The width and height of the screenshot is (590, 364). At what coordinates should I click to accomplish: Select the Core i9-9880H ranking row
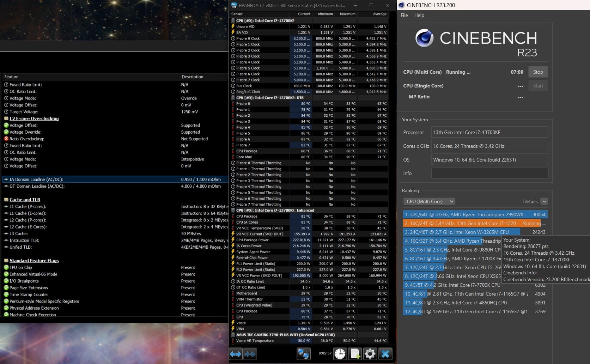click(452, 250)
